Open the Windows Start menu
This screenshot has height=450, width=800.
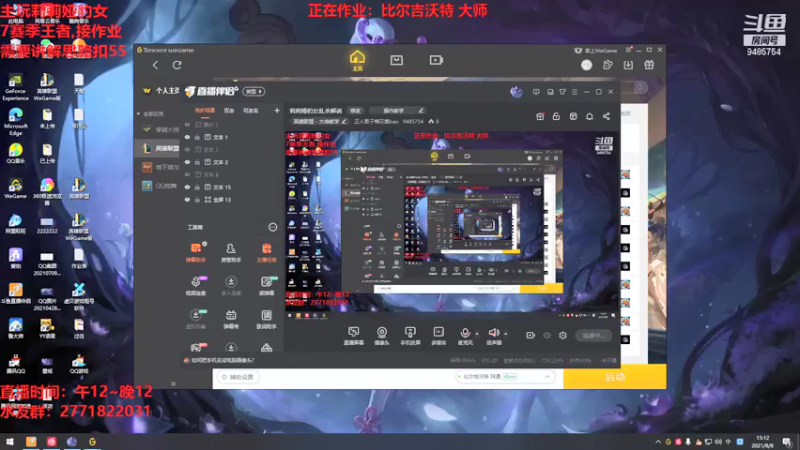[9, 442]
